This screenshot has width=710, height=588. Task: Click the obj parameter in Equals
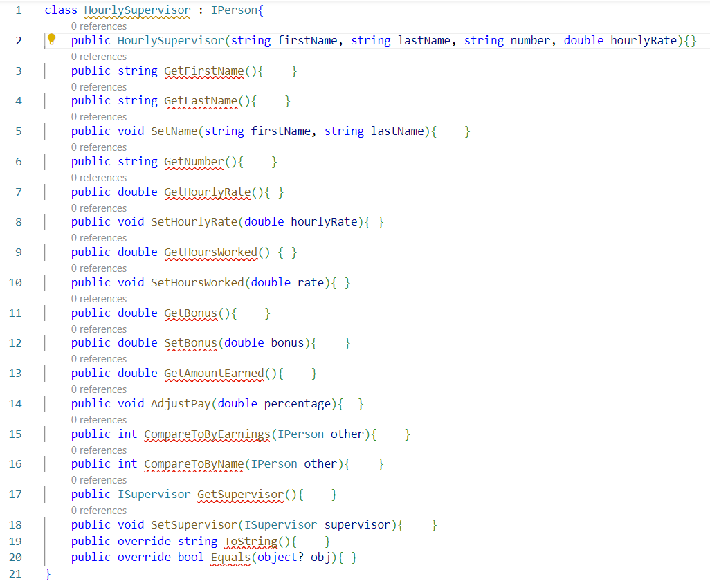click(320, 558)
